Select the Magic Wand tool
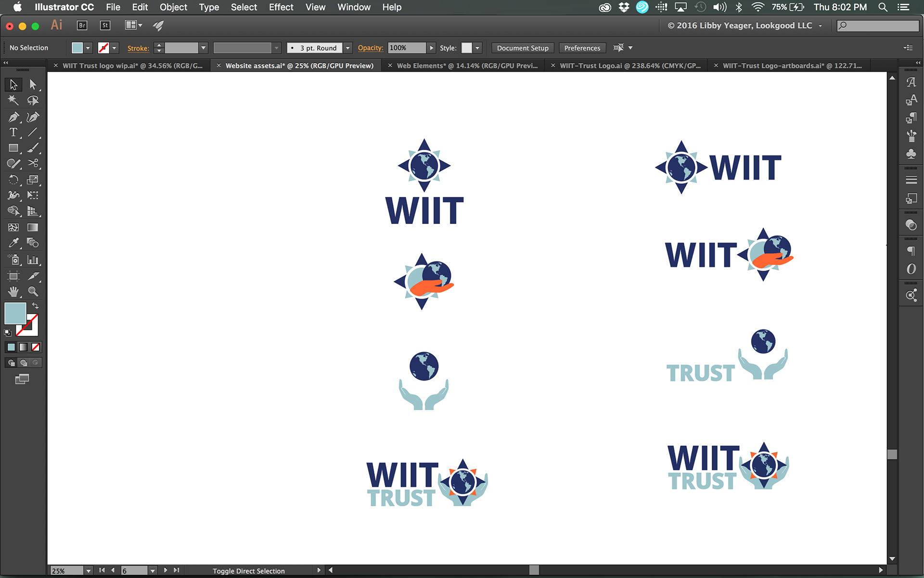This screenshot has height=578, width=924. click(x=13, y=100)
